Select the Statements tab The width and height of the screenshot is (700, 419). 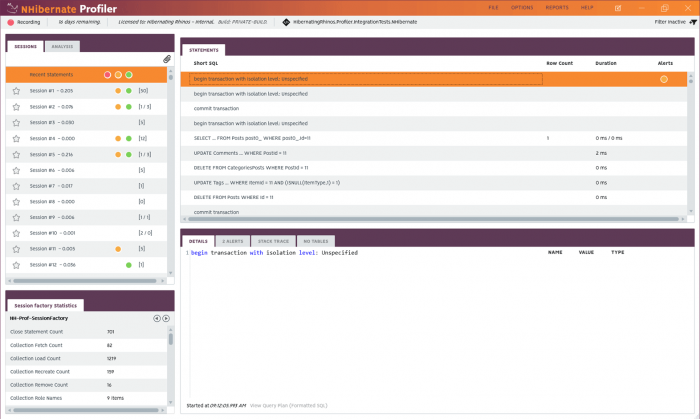(204, 50)
